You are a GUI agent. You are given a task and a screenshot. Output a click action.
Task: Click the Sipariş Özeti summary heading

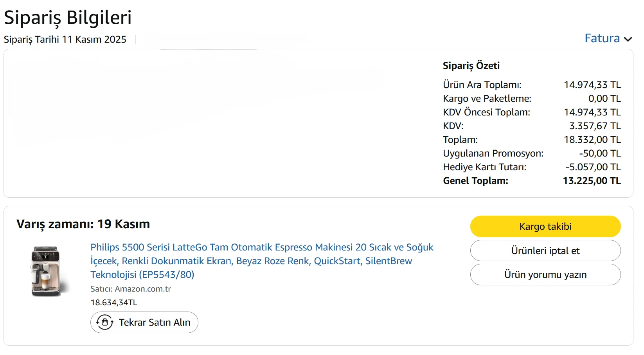[x=471, y=66]
